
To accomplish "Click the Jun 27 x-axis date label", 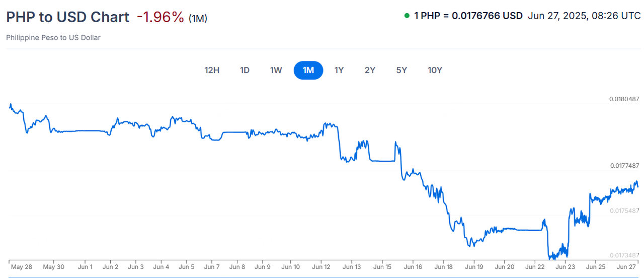I will (627, 267).
